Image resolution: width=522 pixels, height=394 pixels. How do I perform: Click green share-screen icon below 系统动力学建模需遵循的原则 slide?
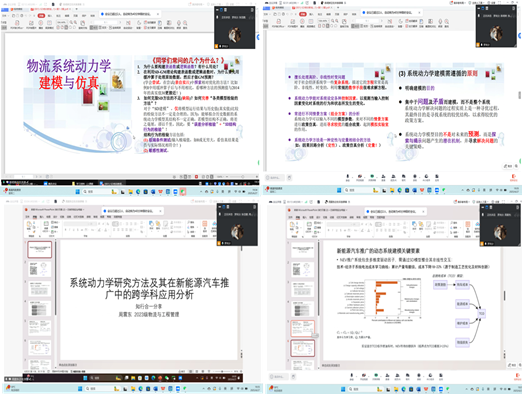point(372,177)
